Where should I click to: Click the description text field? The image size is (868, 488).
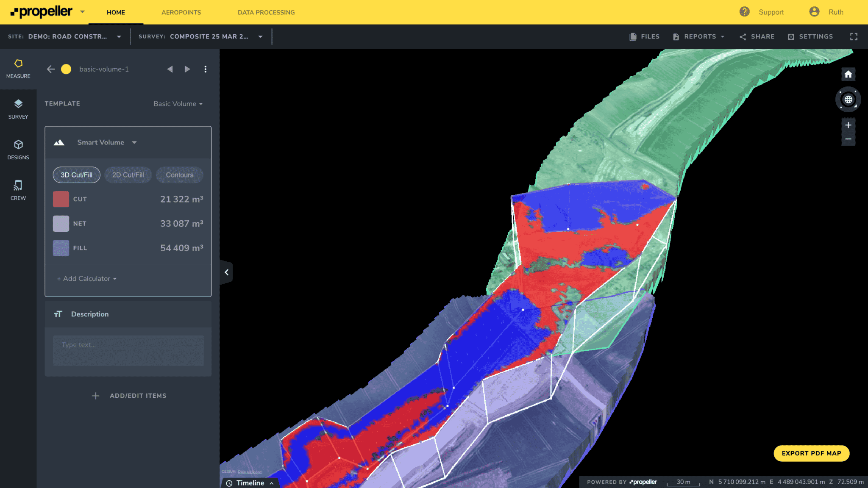click(128, 350)
